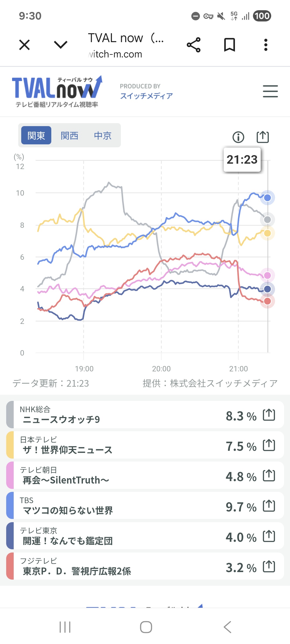Share the ratings chart using export icon
The width and height of the screenshot is (290, 644).
point(263,137)
